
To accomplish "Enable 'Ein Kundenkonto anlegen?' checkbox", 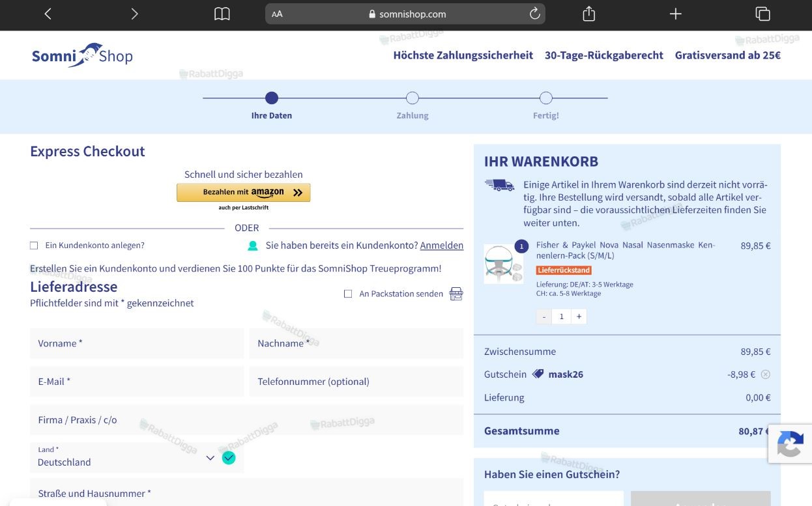I will click(x=34, y=246).
